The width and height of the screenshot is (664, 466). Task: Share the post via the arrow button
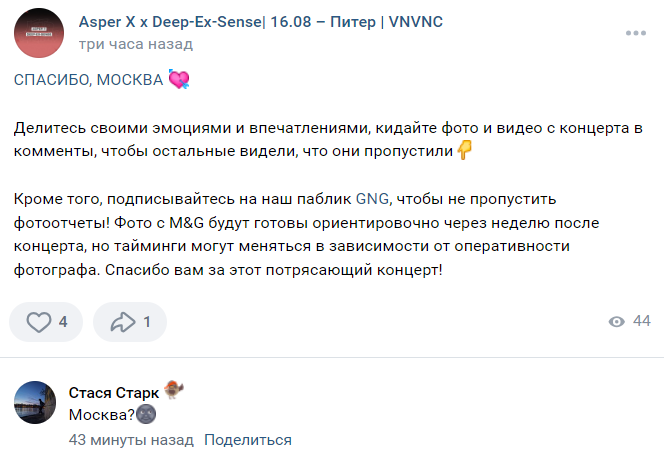(x=122, y=322)
